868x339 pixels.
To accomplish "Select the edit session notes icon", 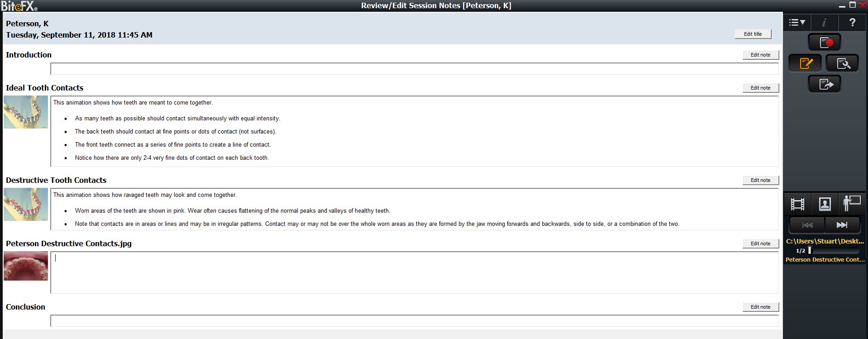I will pyautogui.click(x=806, y=63).
